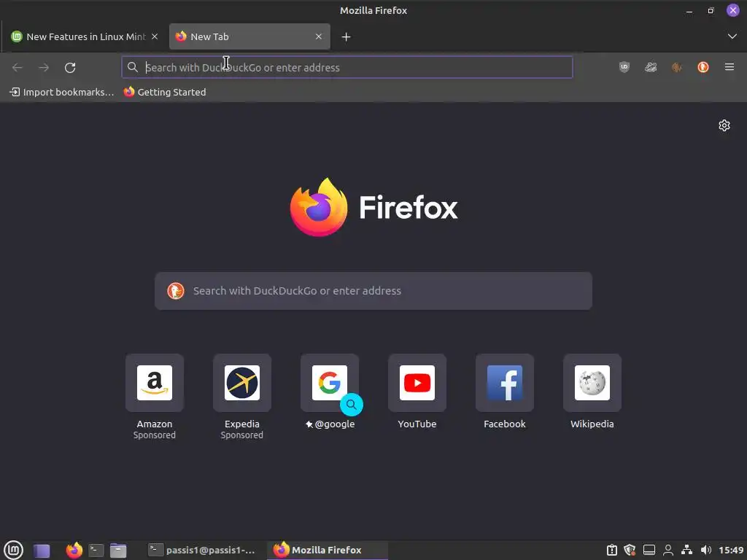Open Getting Started bookmark

(x=165, y=92)
